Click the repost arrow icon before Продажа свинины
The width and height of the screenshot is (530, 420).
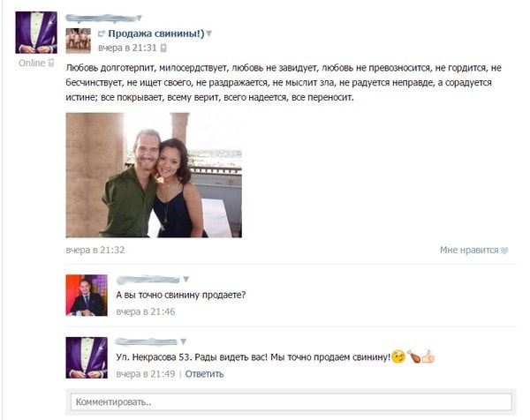[102, 34]
